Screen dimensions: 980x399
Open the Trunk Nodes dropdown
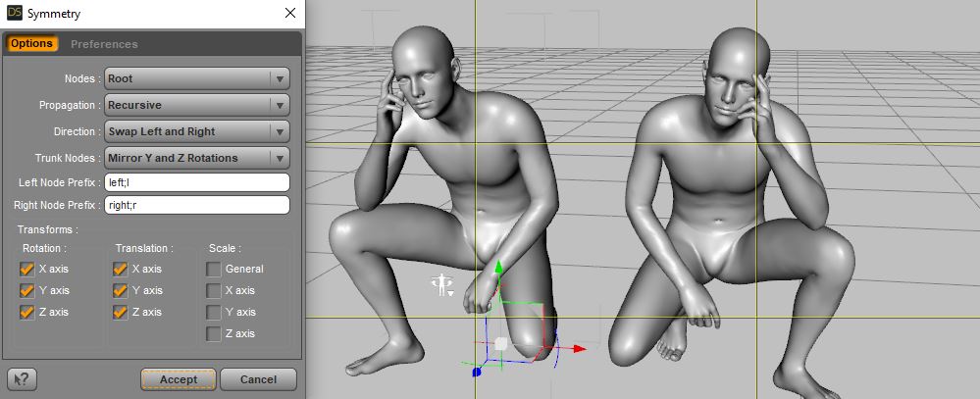click(197, 158)
